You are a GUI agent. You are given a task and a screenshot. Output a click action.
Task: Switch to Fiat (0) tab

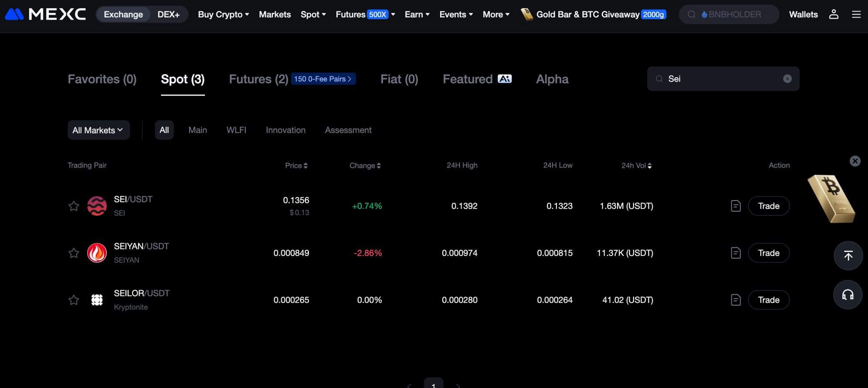click(399, 79)
